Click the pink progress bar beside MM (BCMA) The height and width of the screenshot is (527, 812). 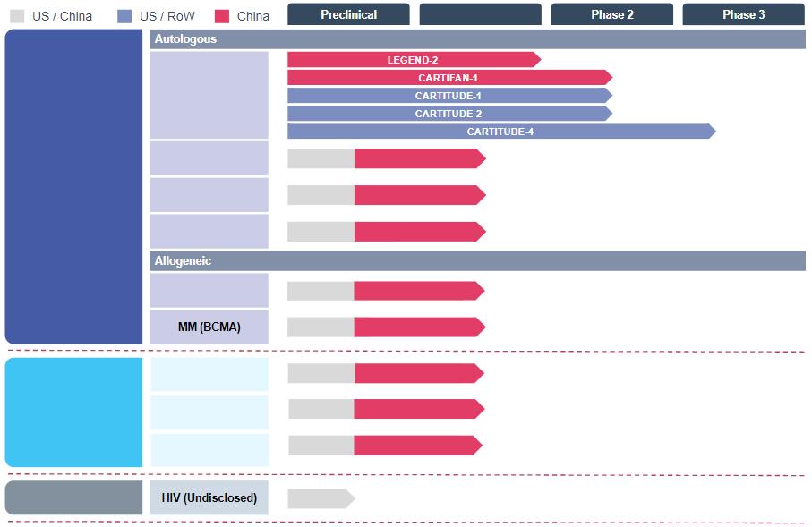click(x=417, y=327)
